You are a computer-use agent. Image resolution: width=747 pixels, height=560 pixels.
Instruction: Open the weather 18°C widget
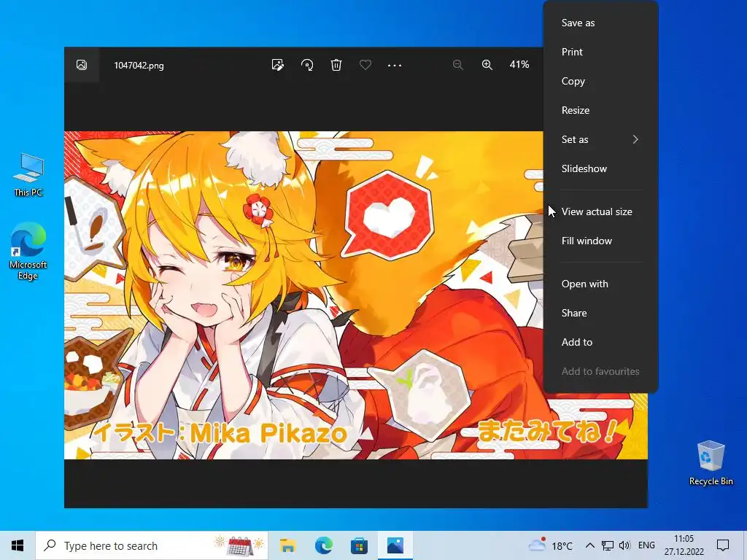[551, 545]
